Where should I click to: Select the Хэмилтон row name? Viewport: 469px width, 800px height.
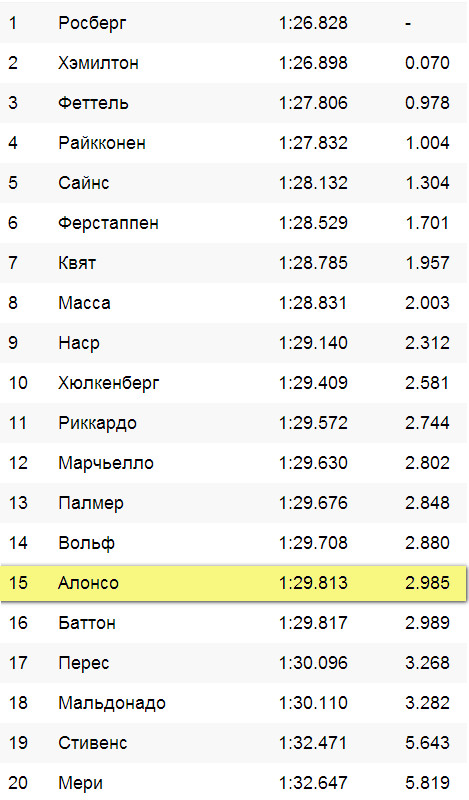pos(98,63)
